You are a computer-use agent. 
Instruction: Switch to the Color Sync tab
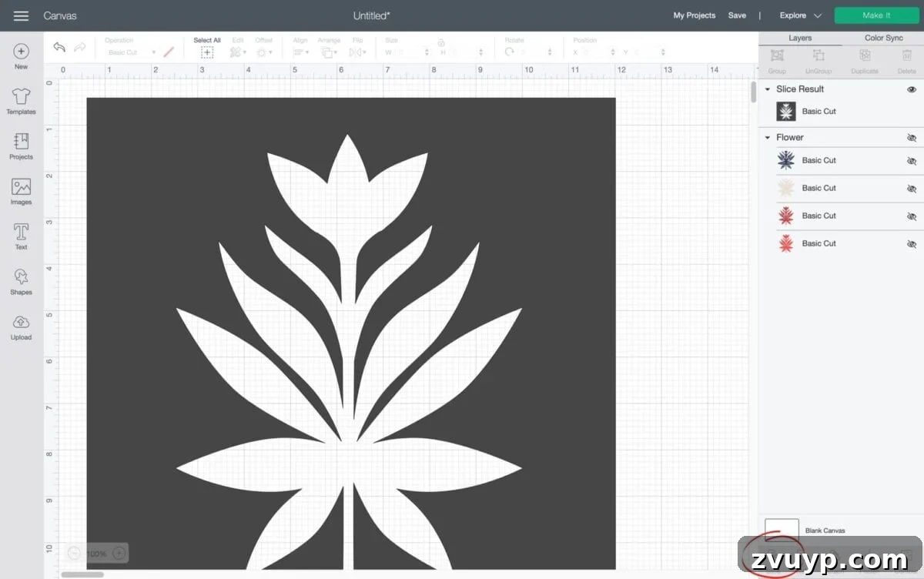click(883, 38)
